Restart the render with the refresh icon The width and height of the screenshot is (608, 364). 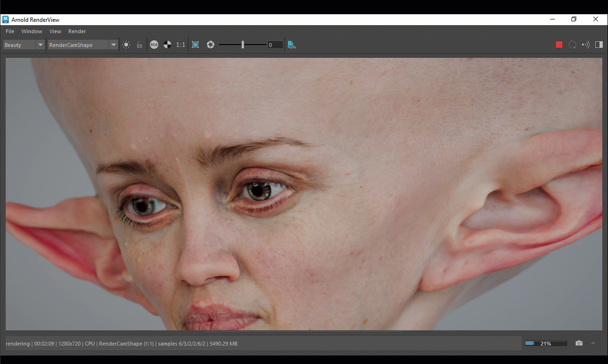click(572, 45)
